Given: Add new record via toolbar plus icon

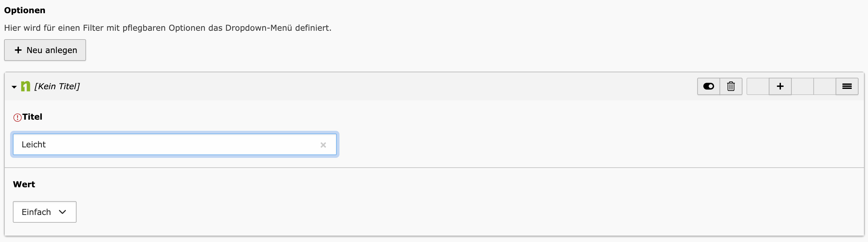Looking at the screenshot, I should coord(780,87).
